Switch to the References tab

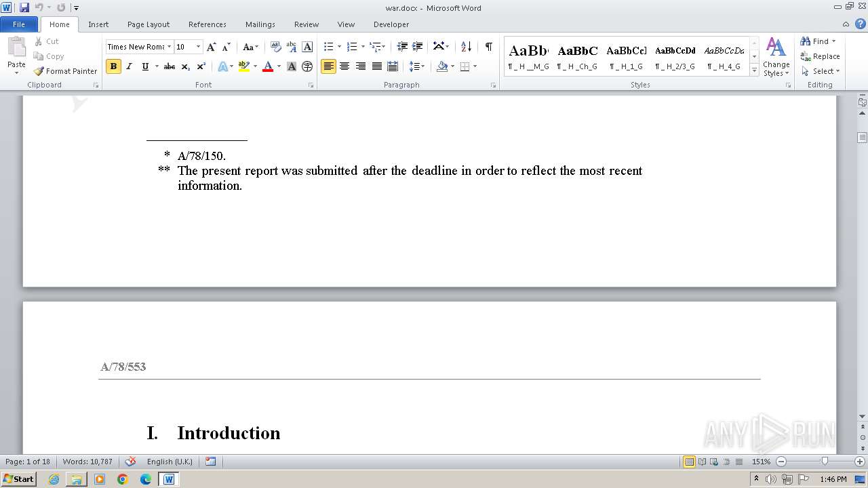(x=208, y=24)
